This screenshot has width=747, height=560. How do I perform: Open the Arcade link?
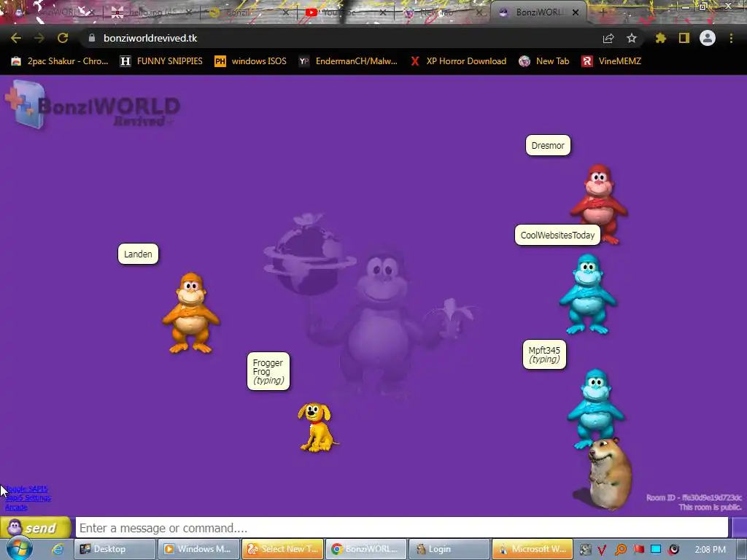tap(16, 507)
